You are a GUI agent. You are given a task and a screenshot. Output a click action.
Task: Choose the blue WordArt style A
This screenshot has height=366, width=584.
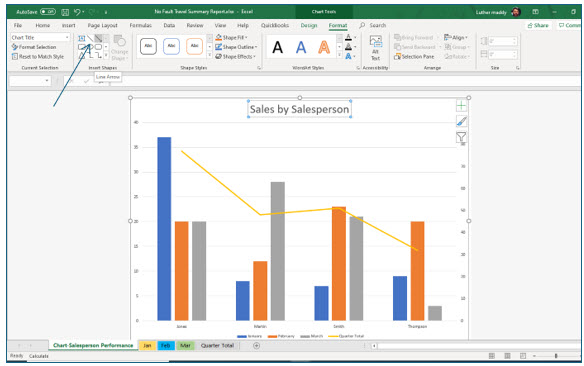tap(301, 47)
